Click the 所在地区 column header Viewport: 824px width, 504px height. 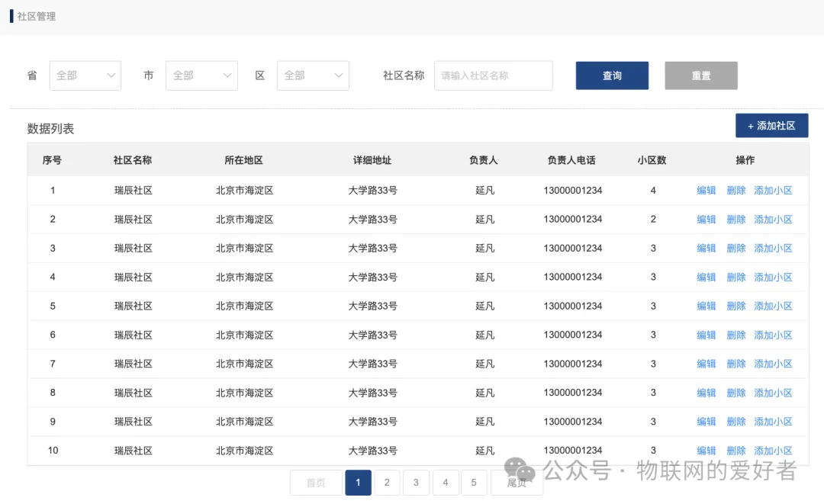(x=244, y=160)
